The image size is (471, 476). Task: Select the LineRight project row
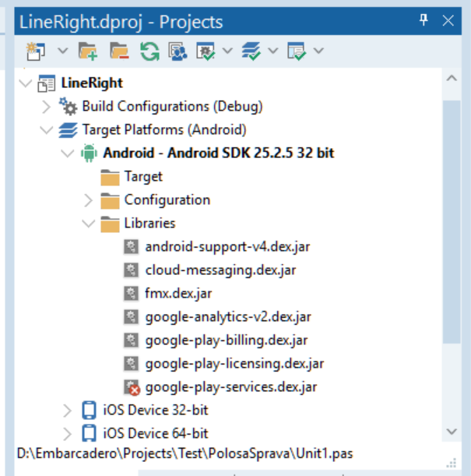[x=92, y=83]
